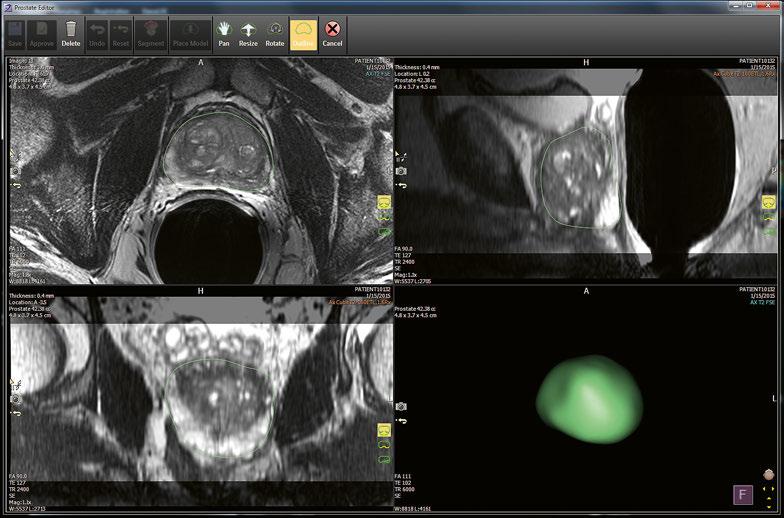Image resolution: width=784 pixels, height=518 pixels.
Task: Click 'Location: A -35' text in coronal view
Action: click(28, 302)
